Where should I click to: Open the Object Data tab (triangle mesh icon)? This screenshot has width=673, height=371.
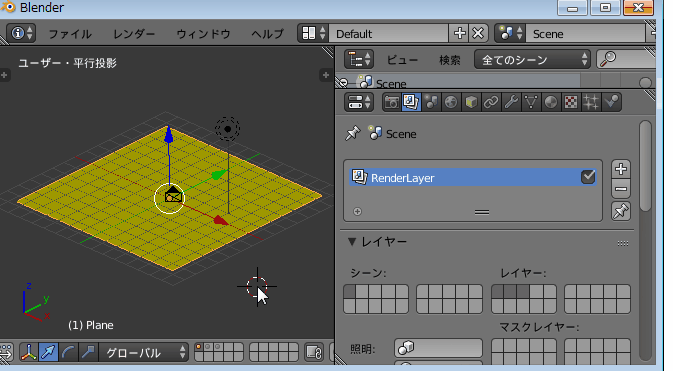pos(531,102)
